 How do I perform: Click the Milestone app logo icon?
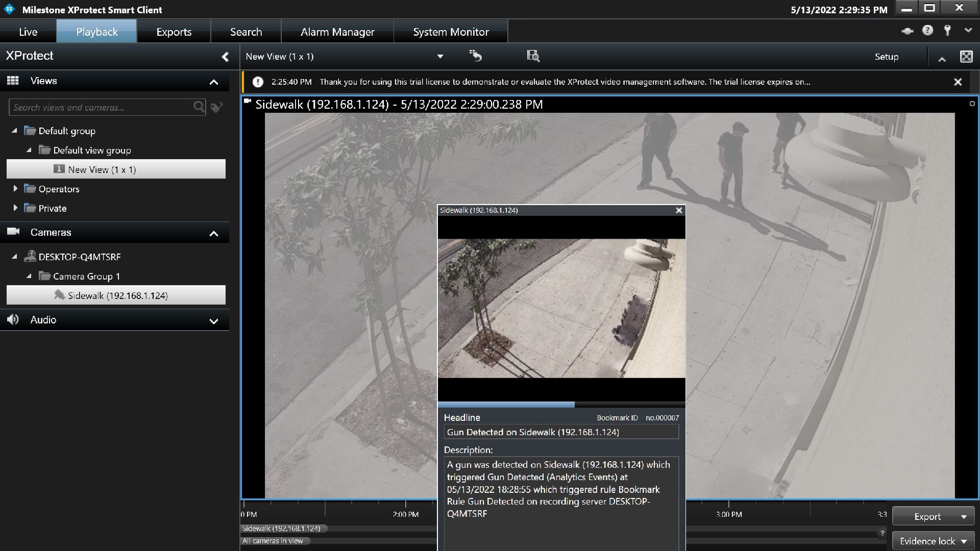pos(10,10)
